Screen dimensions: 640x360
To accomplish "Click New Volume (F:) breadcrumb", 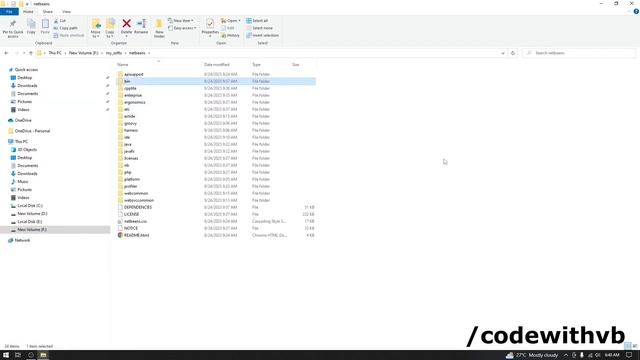I will click(x=83, y=53).
